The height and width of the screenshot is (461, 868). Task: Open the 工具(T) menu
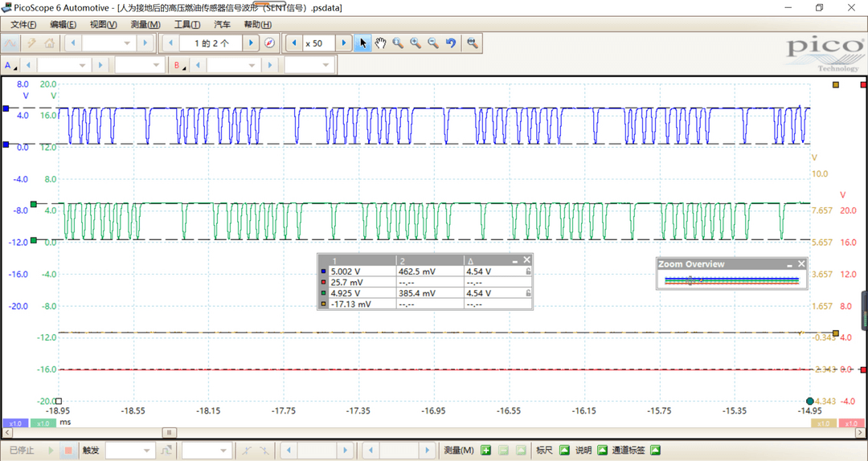tap(187, 25)
